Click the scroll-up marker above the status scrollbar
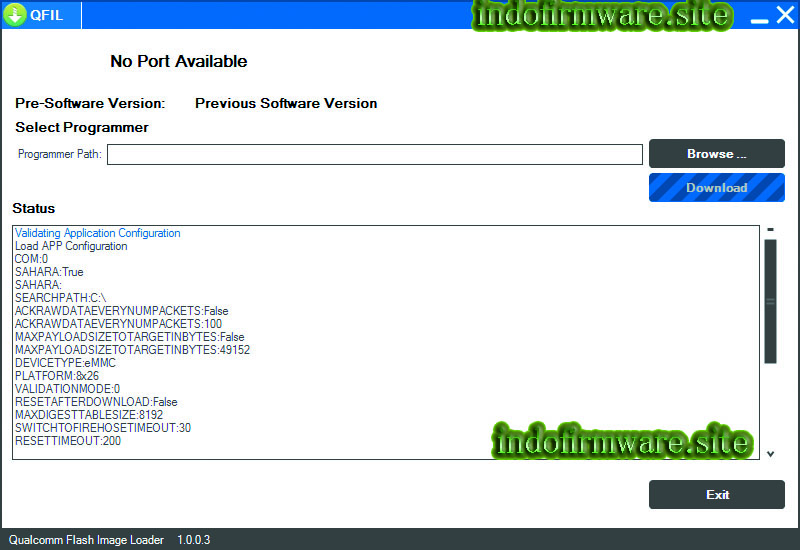This screenshot has height=550, width=800. (770, 230)
